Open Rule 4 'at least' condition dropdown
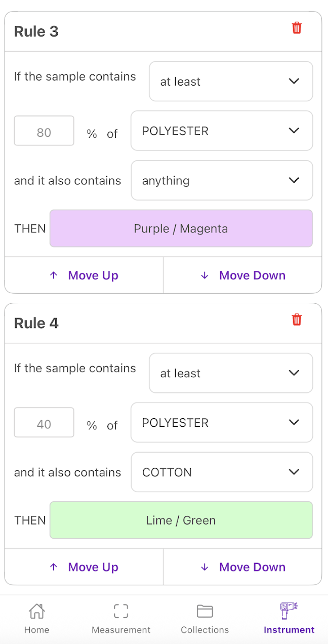The width and height of the screenshot is (328, 644). click(231, 373)
